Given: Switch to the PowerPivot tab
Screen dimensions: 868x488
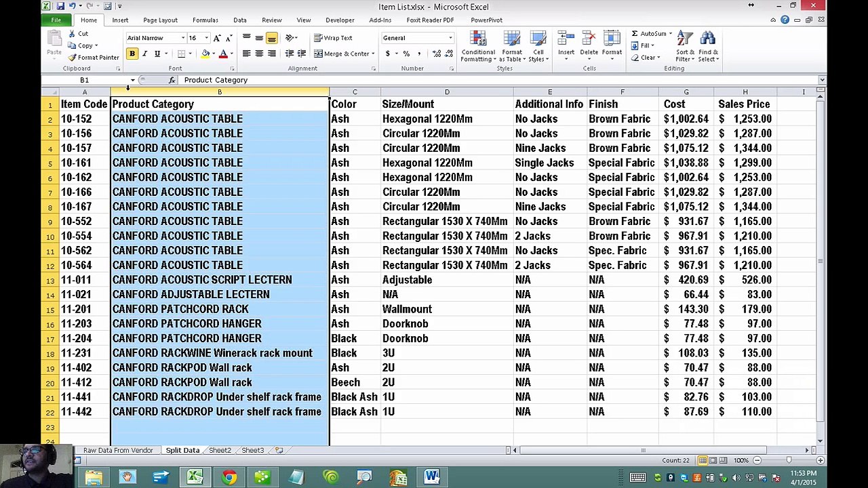Looking at the screenshot, I should click(x=486, y=20).
